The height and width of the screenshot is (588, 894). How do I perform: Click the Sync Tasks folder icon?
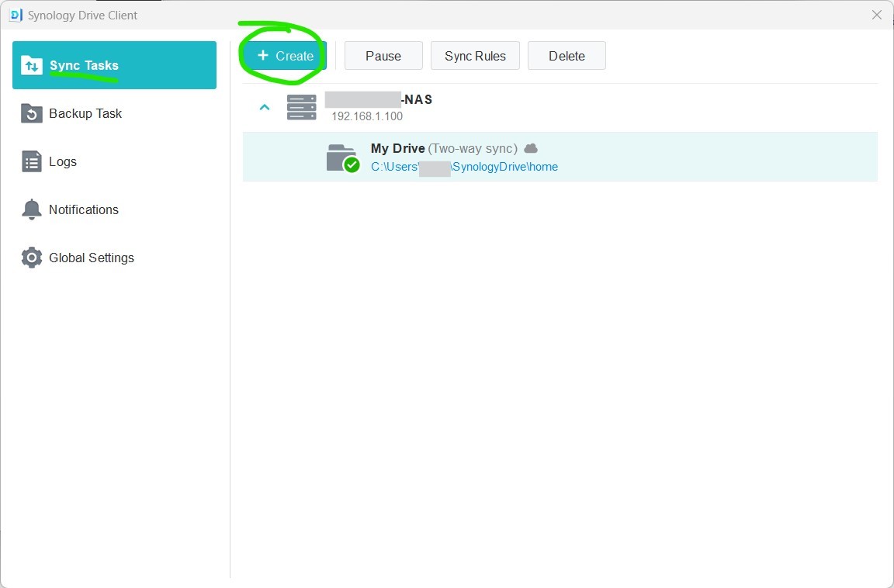coord(32,66)
